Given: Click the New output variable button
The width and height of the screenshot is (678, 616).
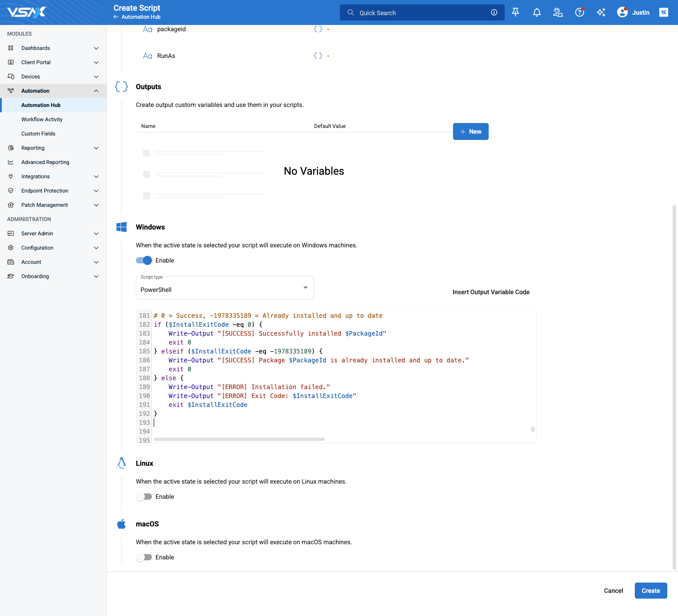Looking at the screenshot, I should click(470, 131).
